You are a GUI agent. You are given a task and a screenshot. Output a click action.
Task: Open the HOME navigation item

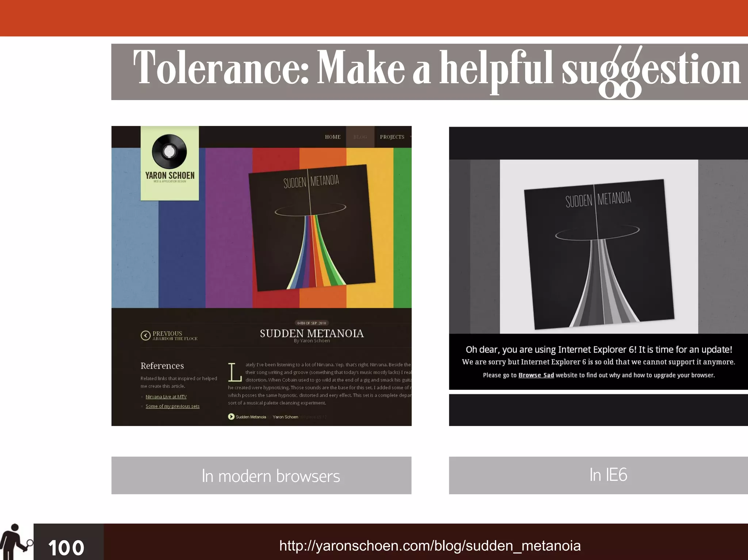(x=332, y=137)
